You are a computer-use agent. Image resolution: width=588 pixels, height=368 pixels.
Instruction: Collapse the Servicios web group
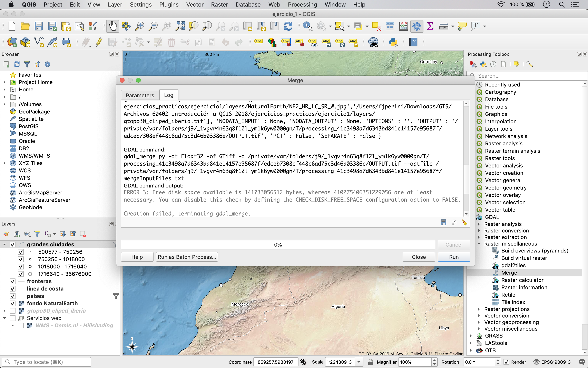[x=4, y=318]
